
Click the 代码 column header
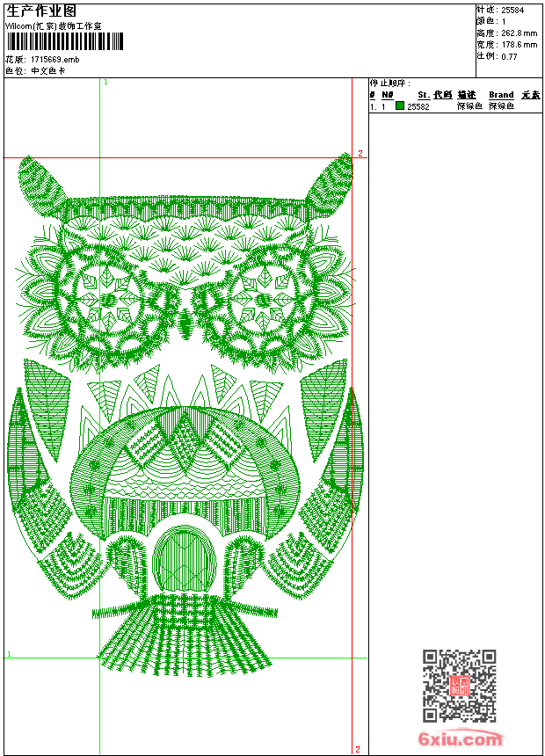443,95
